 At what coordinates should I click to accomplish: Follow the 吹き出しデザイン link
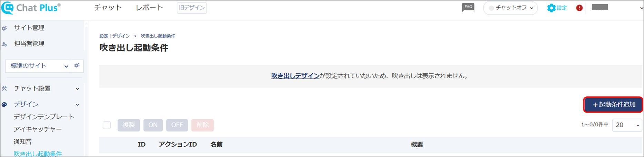tap(295, 76)
